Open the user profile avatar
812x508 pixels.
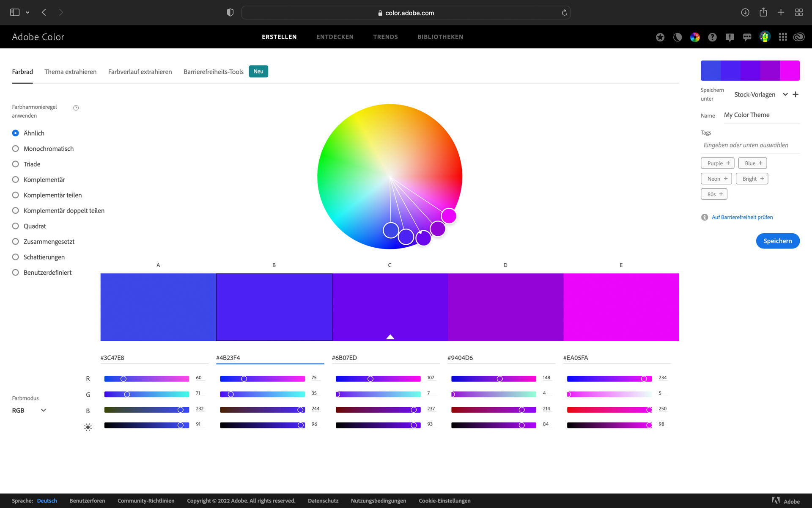tap(765, 37)
